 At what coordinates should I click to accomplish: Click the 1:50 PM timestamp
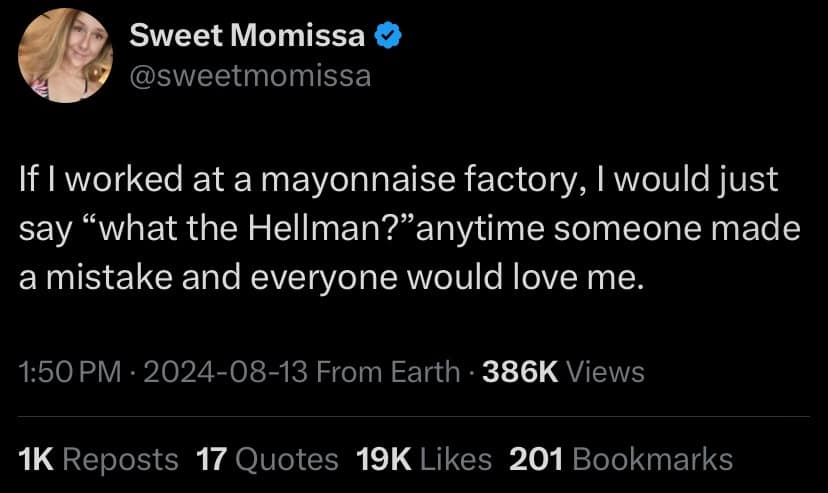click(x=69, y=373)
